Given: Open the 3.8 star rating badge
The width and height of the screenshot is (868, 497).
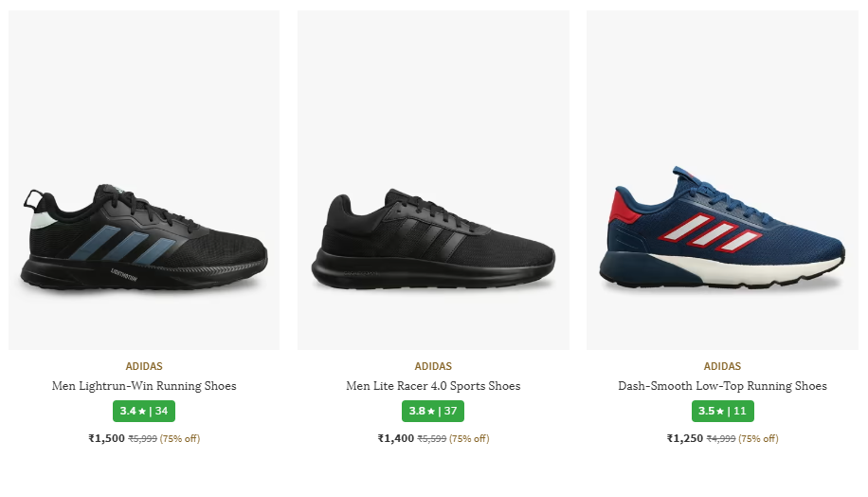Looking at the screenshot, I should click(433, 412).
